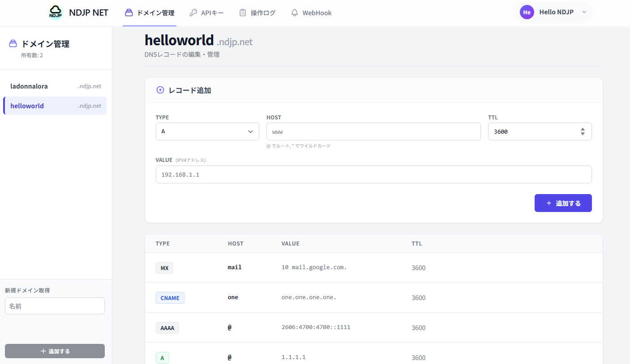Click the WebHook bell icon
Viewport: 630px width, 364px height.
tap(294, 13)
